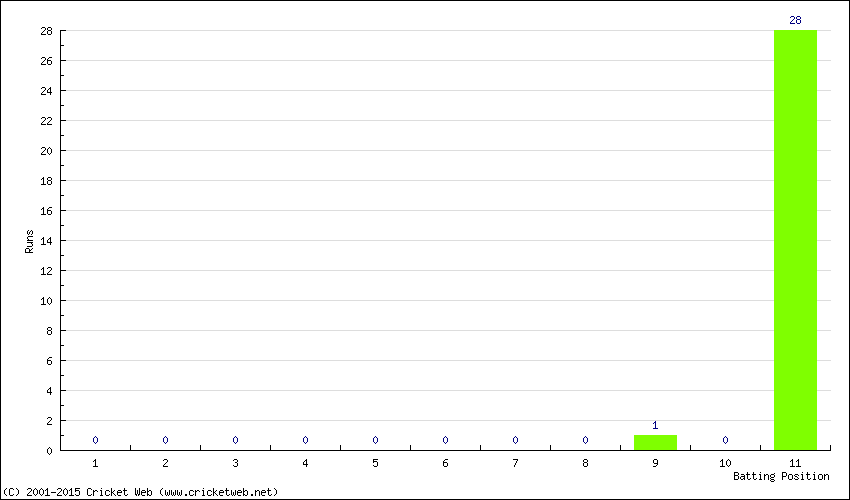Click the blue 0 value above position 6
Viewport: 850px width, 500px height.
click(445, 440)
